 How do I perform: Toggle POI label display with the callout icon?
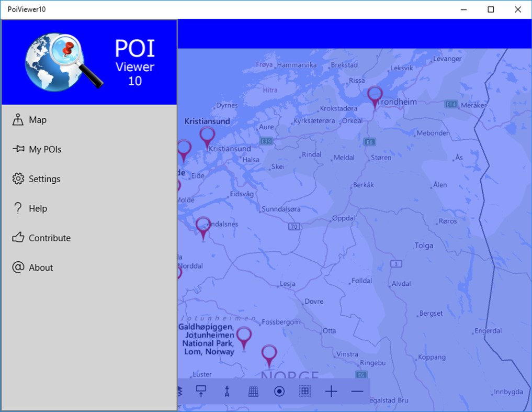(201, 391)
